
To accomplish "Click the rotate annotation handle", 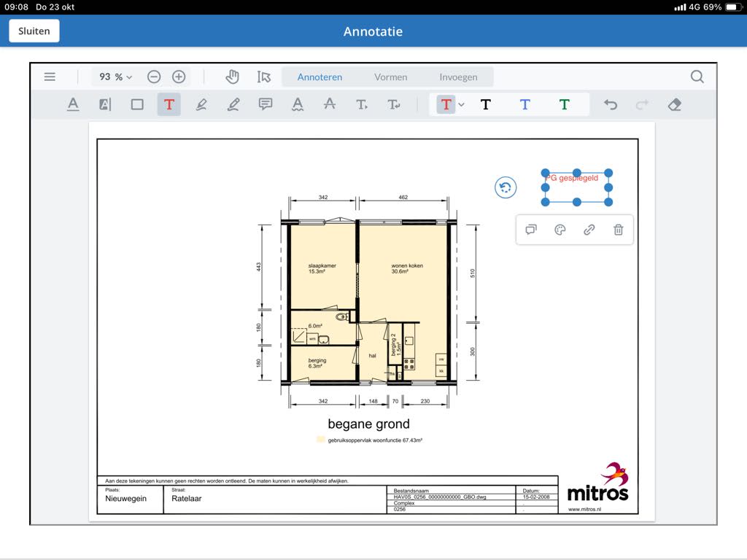I will [x=506, y=187].
